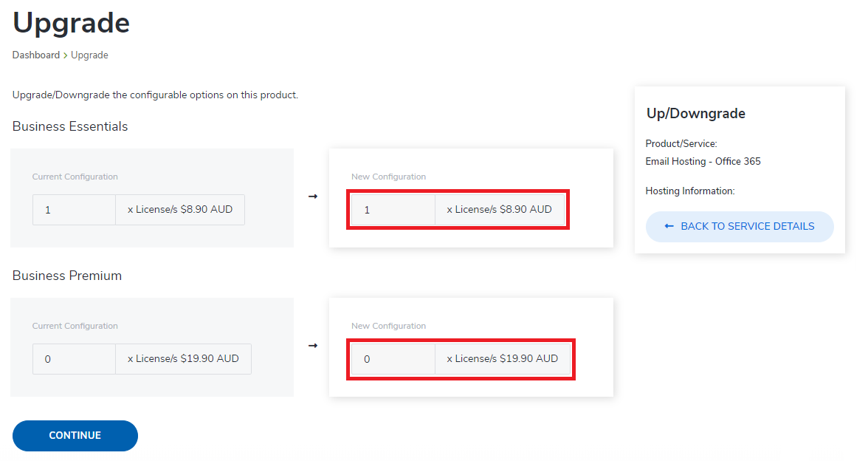
Task: Go back via BACK TO SERVICE DETAILS button
Action: click(740, 227)
